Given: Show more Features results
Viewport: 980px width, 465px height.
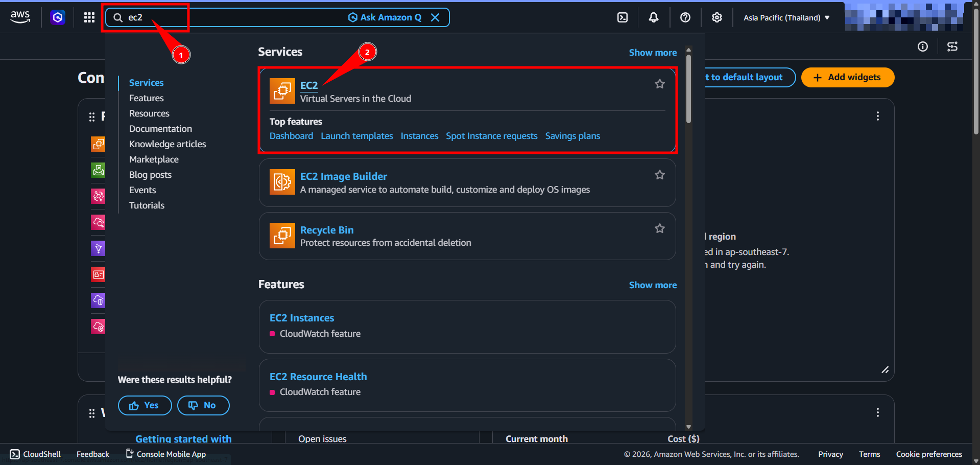Looking at the screenshot, I should 653,285.
